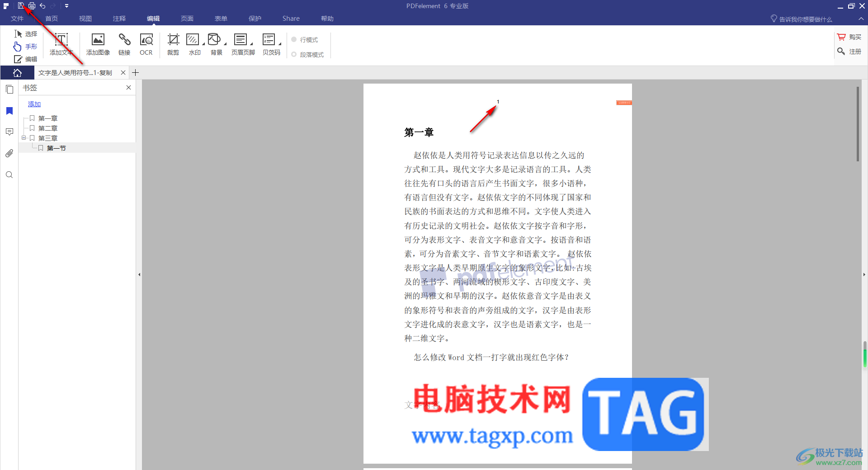Collapse the ribbon with the chevron arrow
This screenshot has height=470, width=868.
pyautogui.click(x=861, y=19)
